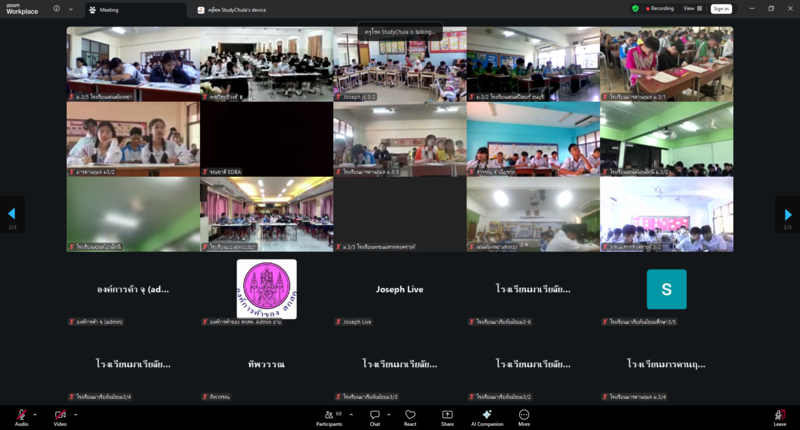Screen dimensions: 800x430
Task: Open the Chat panel
Action: click(x=375, y=418)
